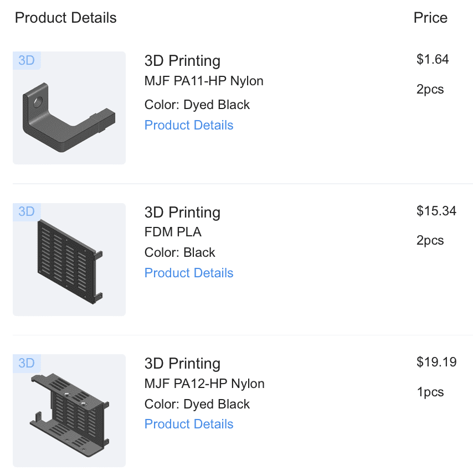Click the Product Details column header
This screenshot has height=476, width=473.
tap(65, 18)
